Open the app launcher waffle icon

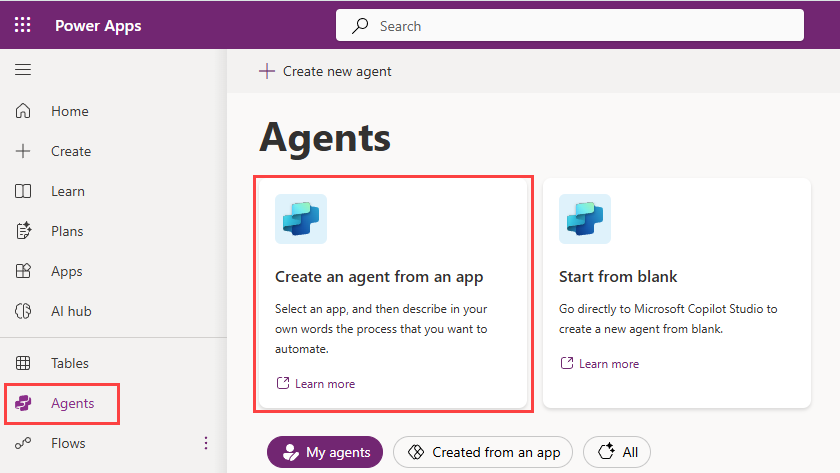[22, 25]
